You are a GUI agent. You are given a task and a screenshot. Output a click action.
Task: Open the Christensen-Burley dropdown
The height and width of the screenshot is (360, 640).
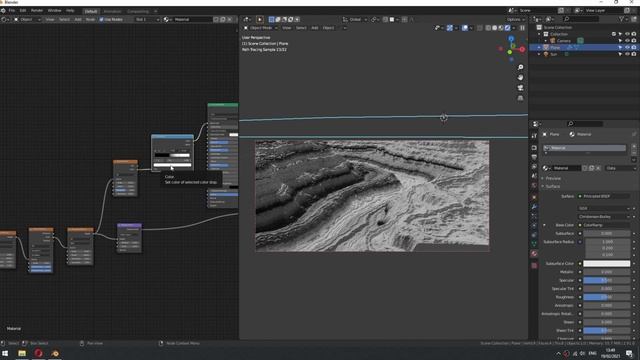(604, 217)
